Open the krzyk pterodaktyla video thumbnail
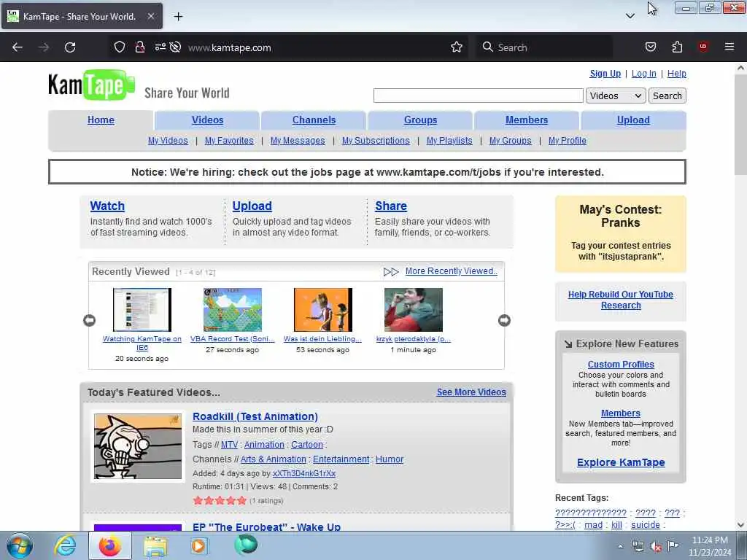 pyautogui.click(x=414, y=309)
